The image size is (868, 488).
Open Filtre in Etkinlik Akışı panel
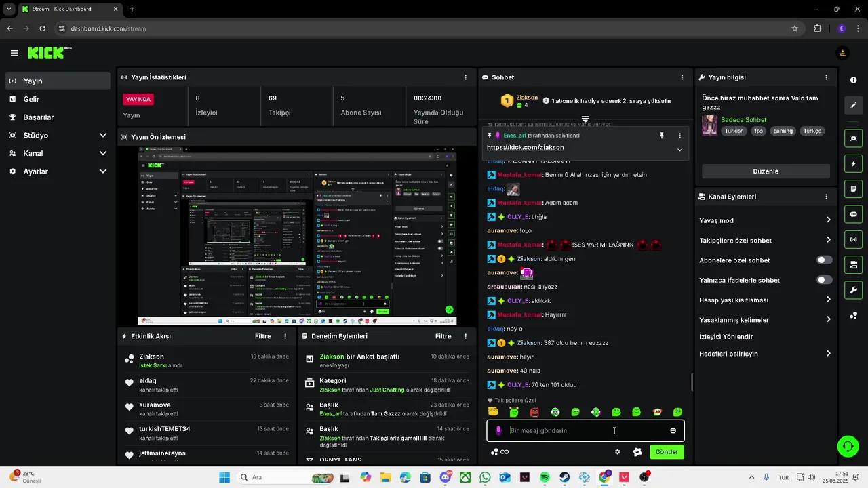click(x=262, y=336)
